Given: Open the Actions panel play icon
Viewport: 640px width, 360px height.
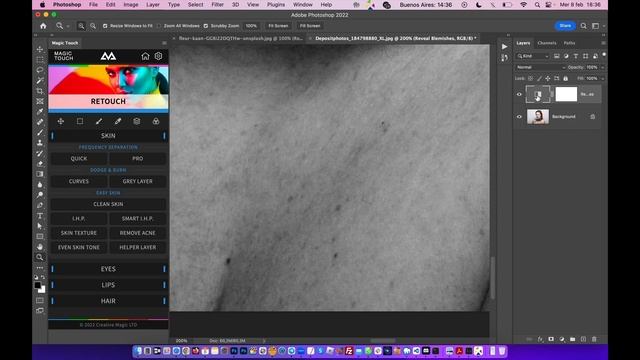Looking at the screenshot, I should point(504,47).
